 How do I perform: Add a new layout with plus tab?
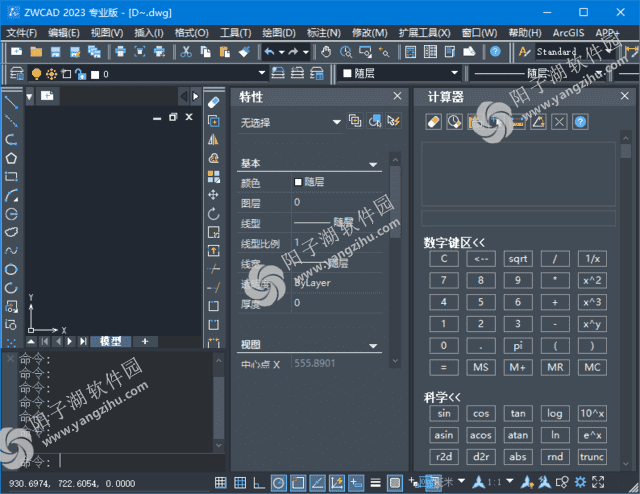(x=145, y=341)
